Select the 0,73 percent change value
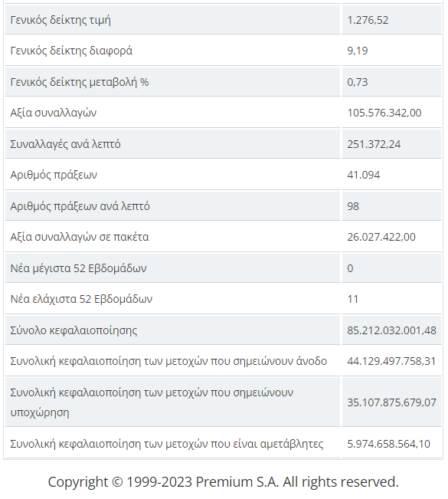Image resolution: width=448 pixels, height=499 pixels. 358,82
